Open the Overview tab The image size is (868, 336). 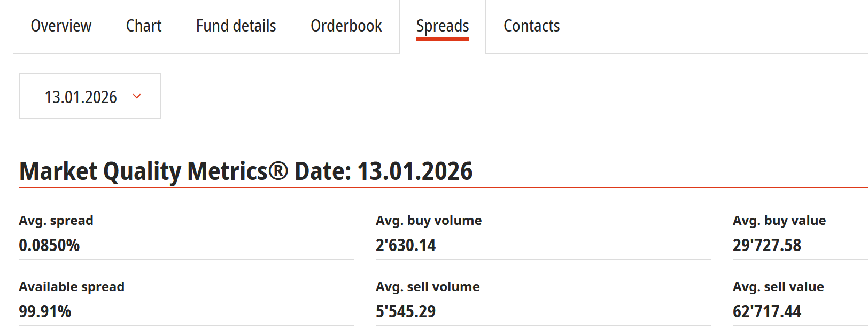(x=61, y=26)
